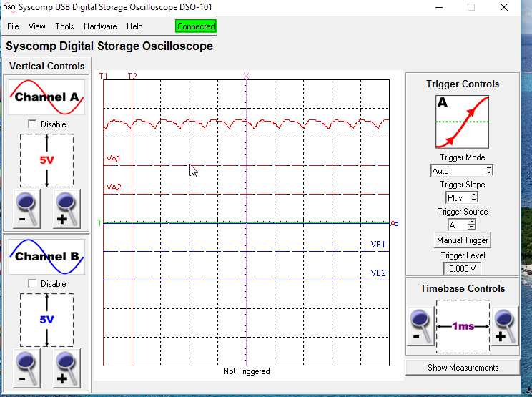Viewport: 532px width, 397px height.
Task: Increase timebase with plus magnifier
Action: tap(506, 326)
